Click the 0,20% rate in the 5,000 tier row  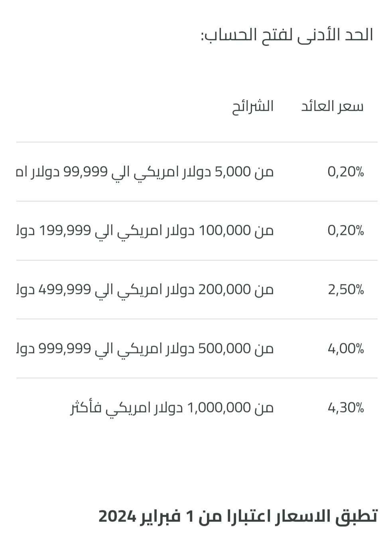[x=346, y=172]
